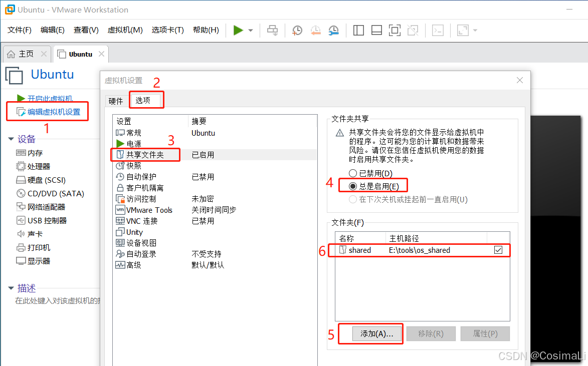The image size is (588, 366).
Task: Switch to the 硬件 tab
Action: click(x=115, y=101)
